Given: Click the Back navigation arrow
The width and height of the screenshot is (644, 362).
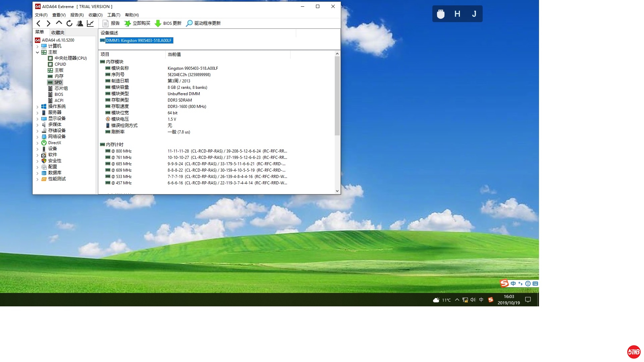Looking at the screenshot, I should click(x=38, y=23).
